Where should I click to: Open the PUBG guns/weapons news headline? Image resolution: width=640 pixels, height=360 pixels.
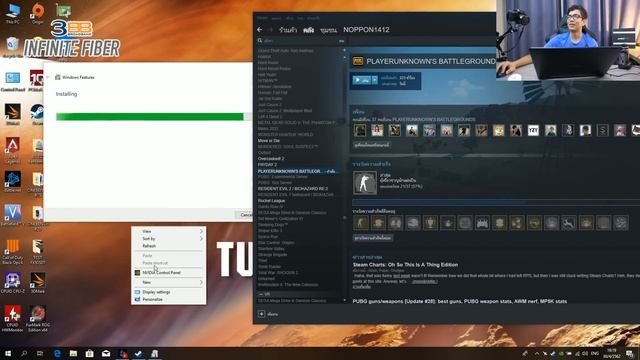coord(460,301)
